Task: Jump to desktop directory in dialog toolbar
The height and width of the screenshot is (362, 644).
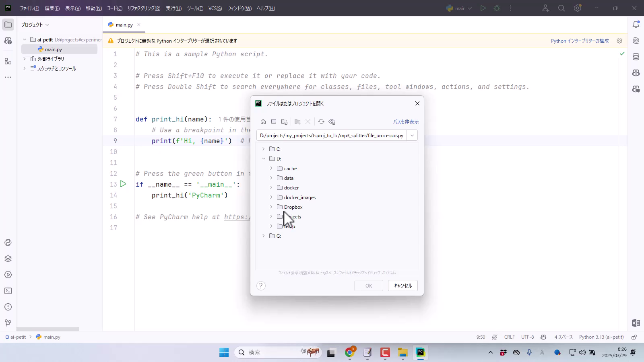Action: (274, 122)
